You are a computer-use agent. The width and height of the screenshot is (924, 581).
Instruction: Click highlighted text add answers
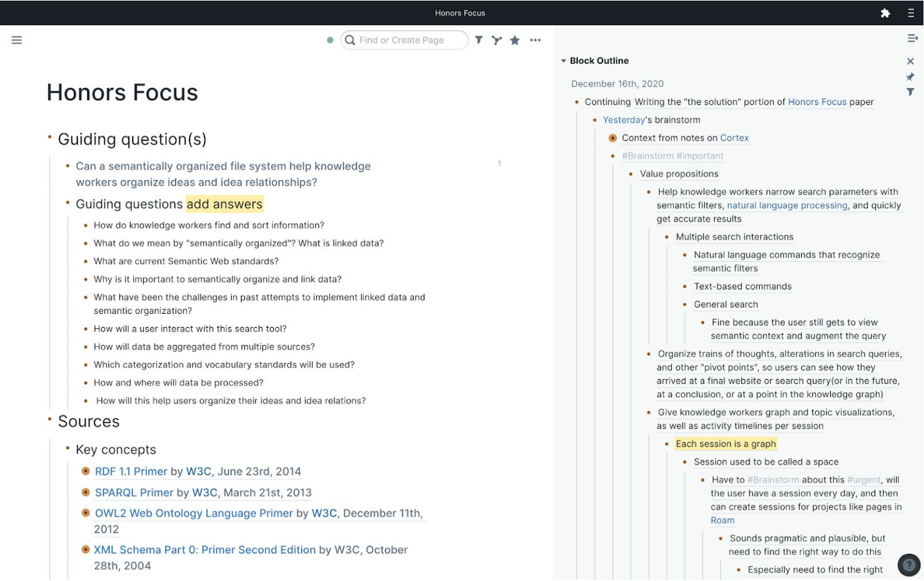(224, 204)
